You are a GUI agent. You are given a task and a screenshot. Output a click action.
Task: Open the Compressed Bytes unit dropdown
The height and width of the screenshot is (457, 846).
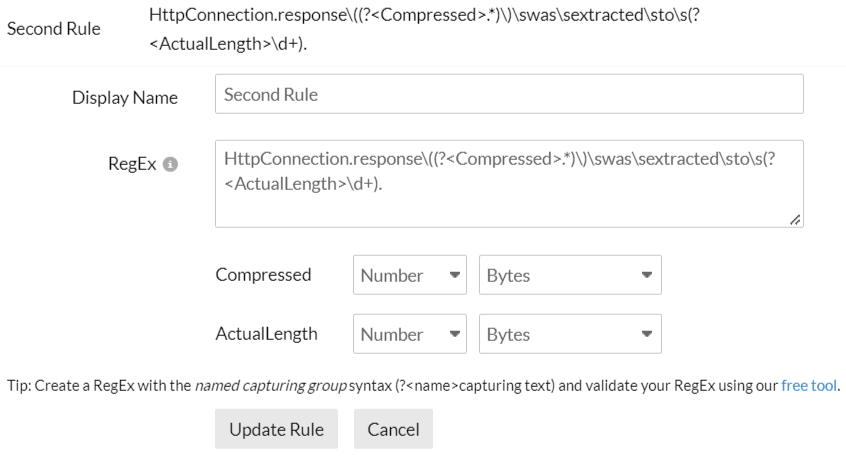570,275
